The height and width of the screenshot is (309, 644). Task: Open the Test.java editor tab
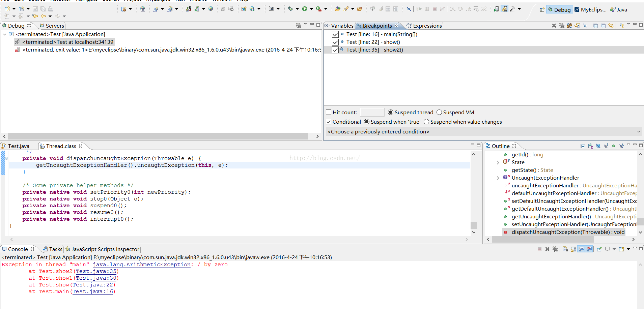(16, 146)
